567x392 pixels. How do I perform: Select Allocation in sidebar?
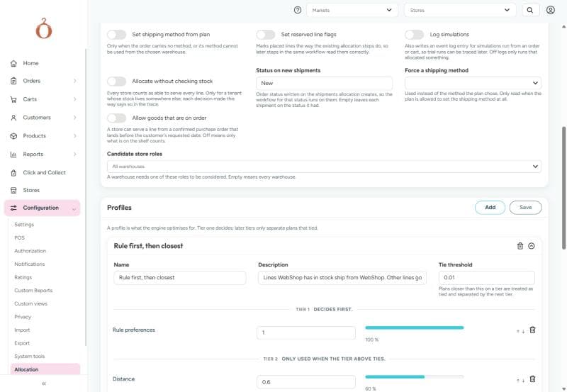coord(45,369)
